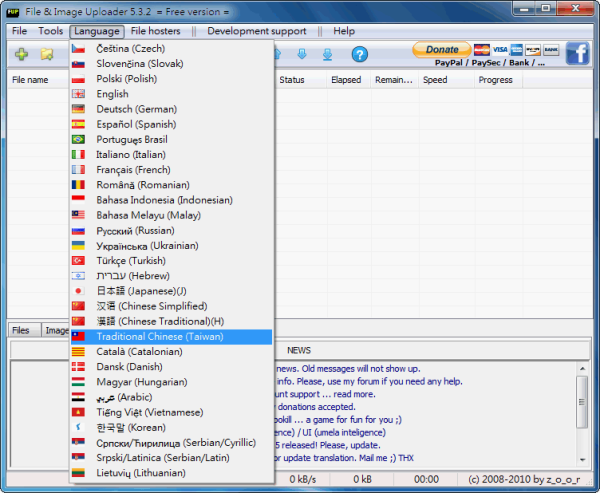Click the green plus add files icon

point(20,54)
